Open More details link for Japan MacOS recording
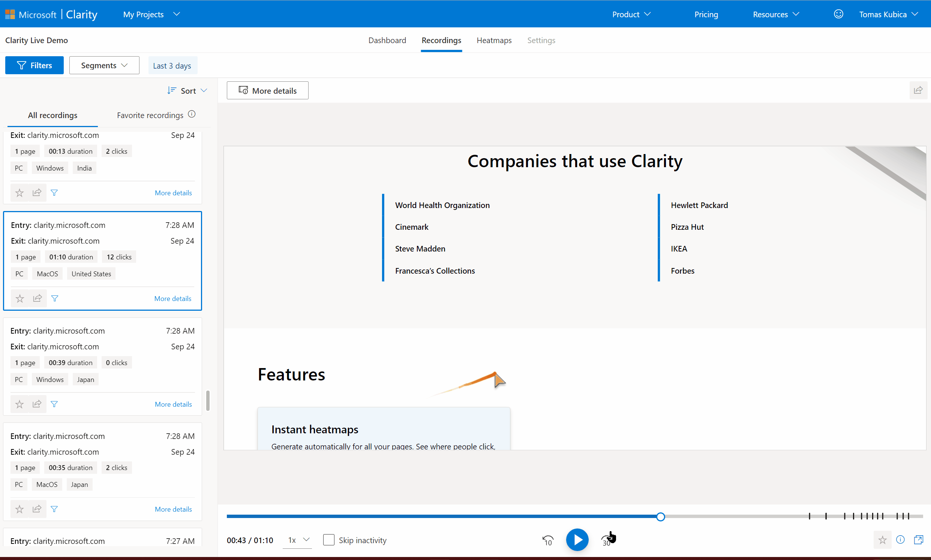This screenshot has width=931, height=560. click(x=173, y=509)
